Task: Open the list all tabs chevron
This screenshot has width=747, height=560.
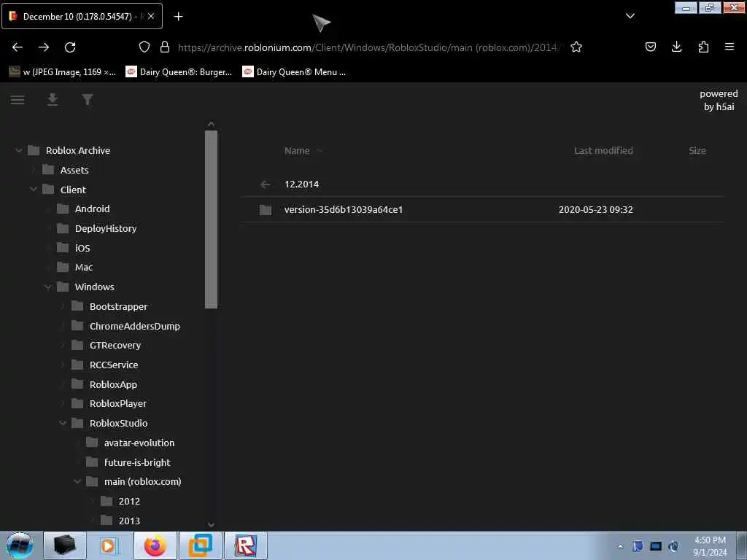Action: [630, 16]
